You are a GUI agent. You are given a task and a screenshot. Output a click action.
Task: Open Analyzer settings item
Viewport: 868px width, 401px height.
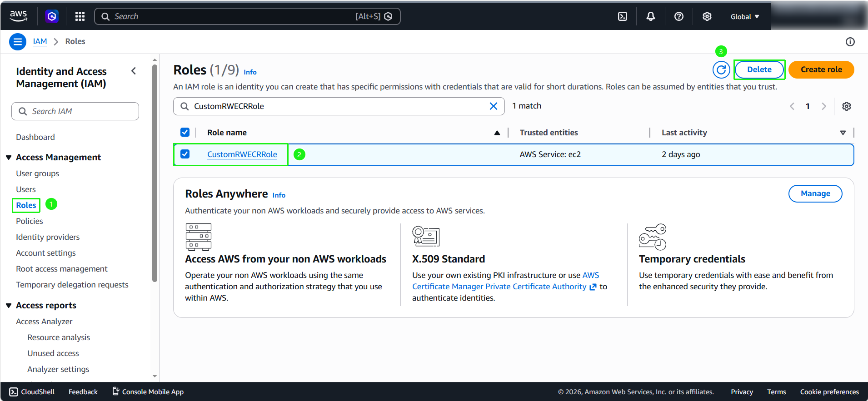58,369
